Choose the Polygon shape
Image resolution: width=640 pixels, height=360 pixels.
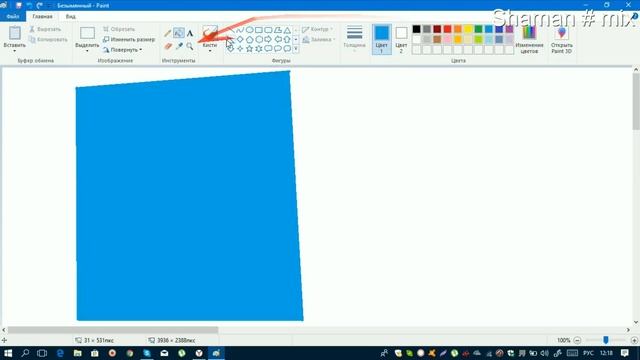(x=278, y=30)
